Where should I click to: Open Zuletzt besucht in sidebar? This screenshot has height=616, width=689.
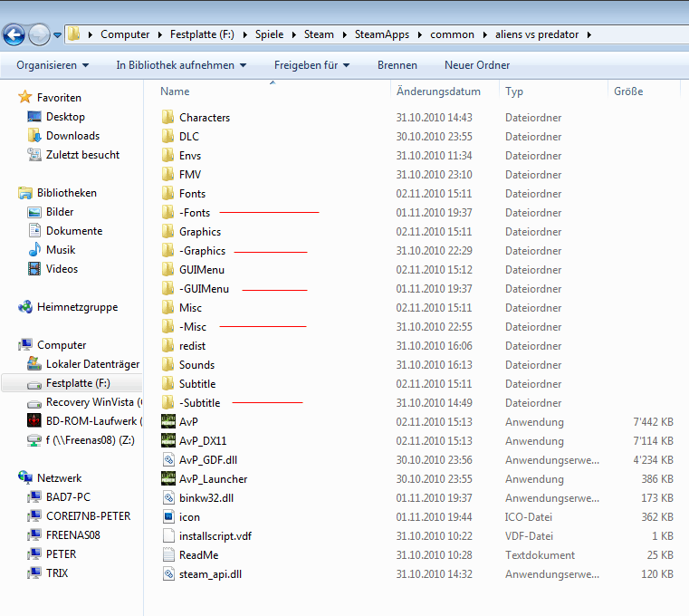(x=82, y=155)
